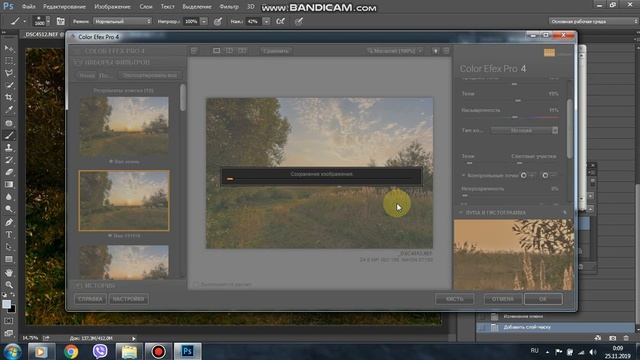The image size is (640, 360).
Task: Toggle airbrush build-up icon in options bar
Action: point(280,21)
